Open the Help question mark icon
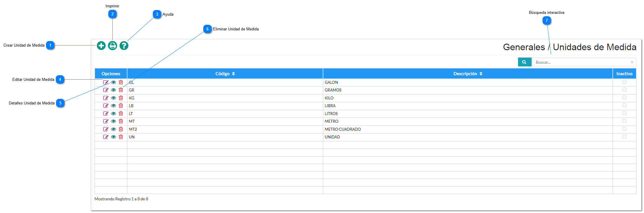 click(124, 46)
